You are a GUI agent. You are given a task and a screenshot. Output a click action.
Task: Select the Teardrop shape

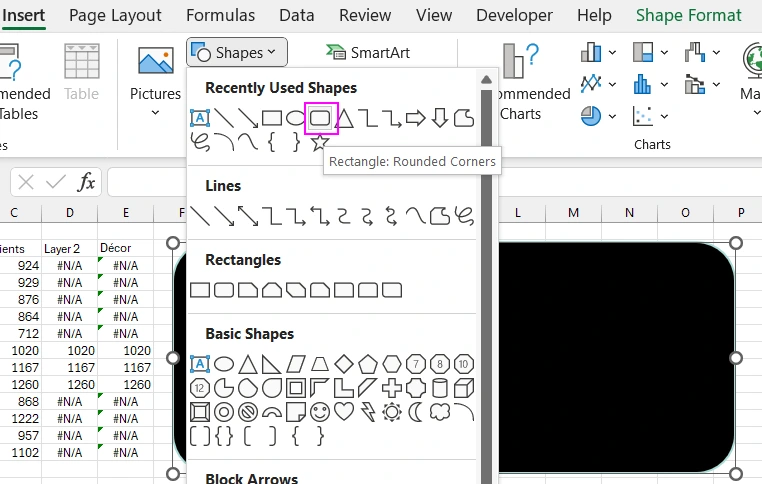click(x=272, y=388)
